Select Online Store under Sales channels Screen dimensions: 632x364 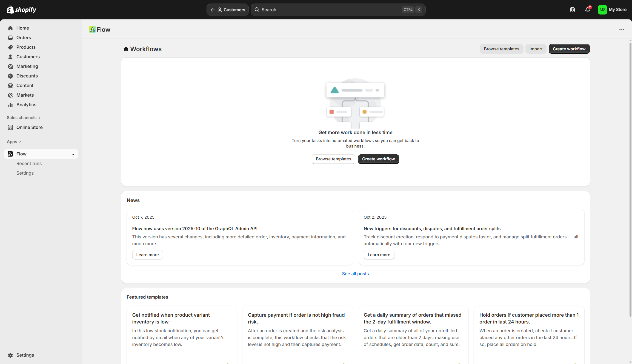tap(29, 127)
